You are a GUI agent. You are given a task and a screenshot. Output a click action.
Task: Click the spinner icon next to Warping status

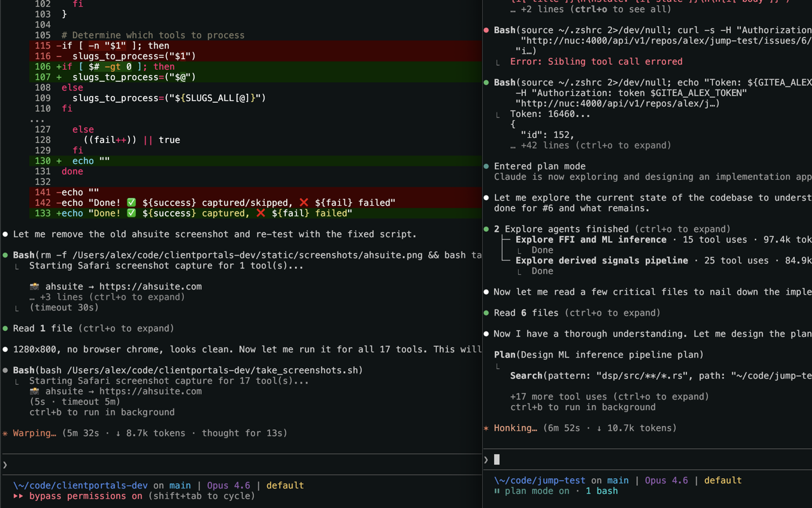click(x=4, y=433)
